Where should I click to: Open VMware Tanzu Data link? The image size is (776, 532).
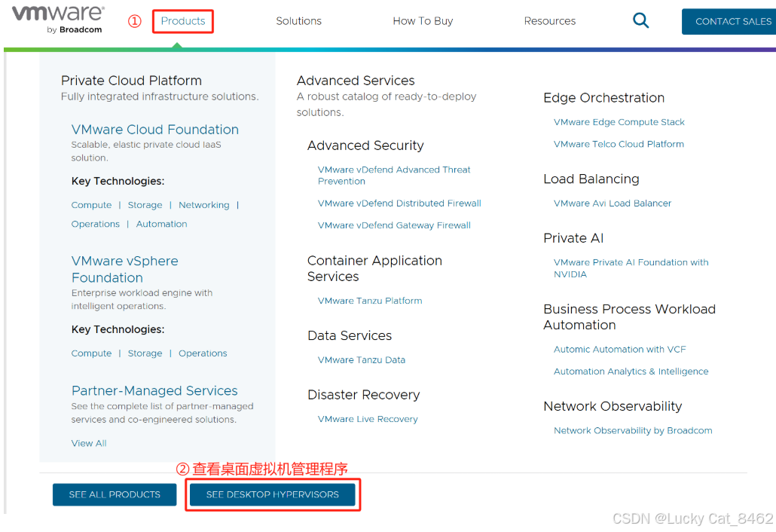tap(362, 359)
